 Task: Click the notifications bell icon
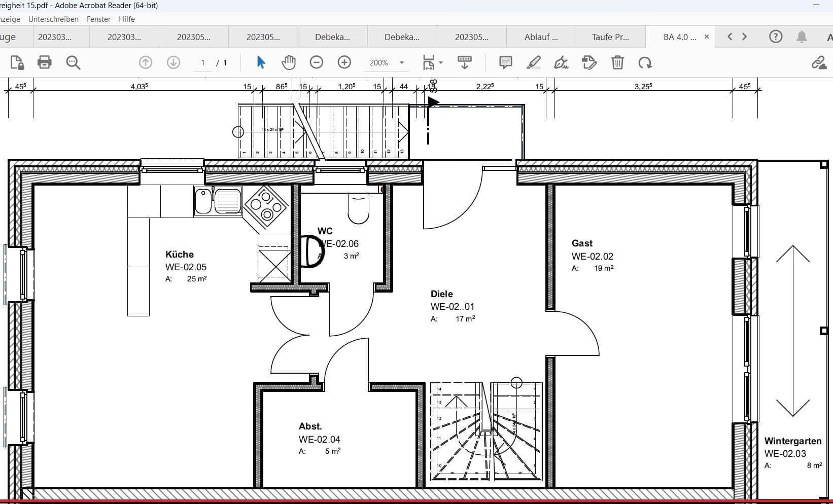(802, 37)
